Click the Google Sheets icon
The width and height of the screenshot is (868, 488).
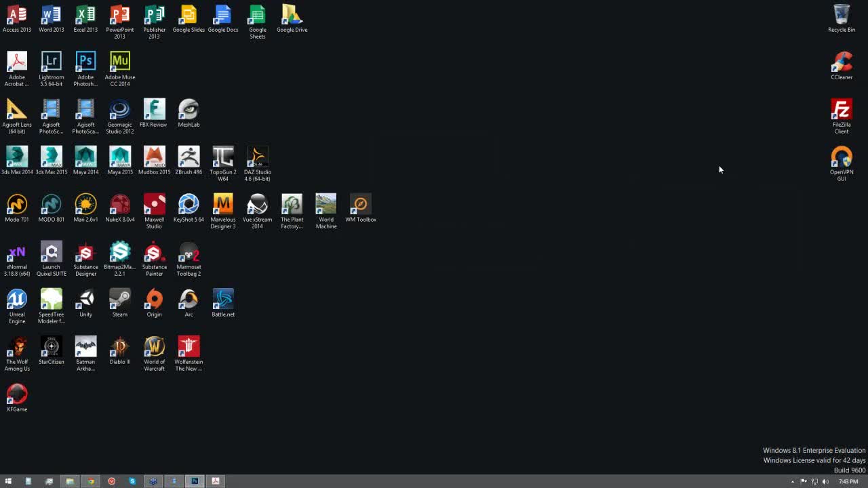click(x=258, y=22)
